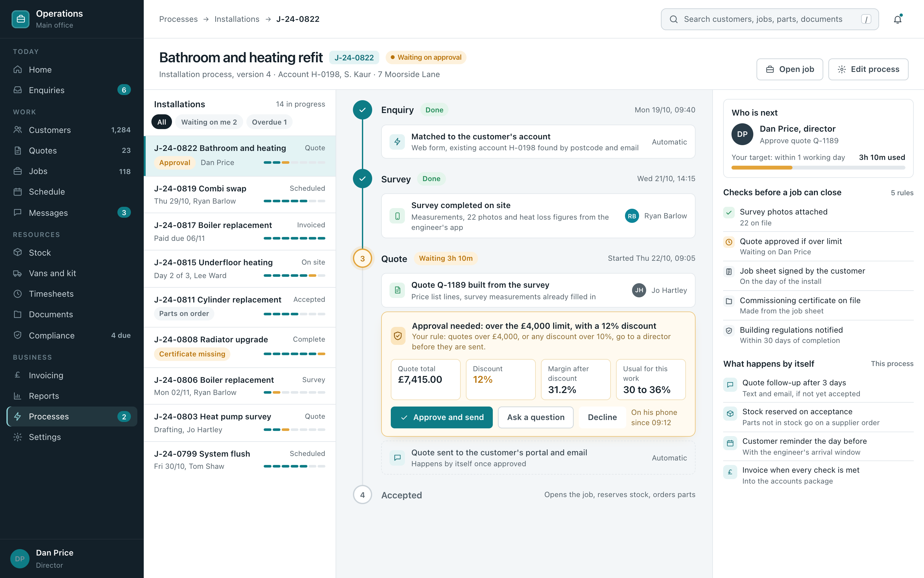Click Dan Price profile at sidebar bottom
Image resolution: width=924 pixels, height=578 pixels.
72,558
